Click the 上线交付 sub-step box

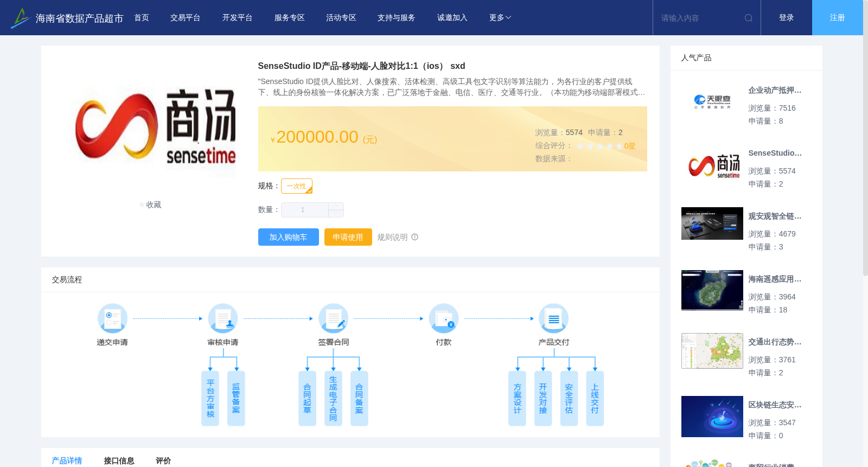[595, 399]
